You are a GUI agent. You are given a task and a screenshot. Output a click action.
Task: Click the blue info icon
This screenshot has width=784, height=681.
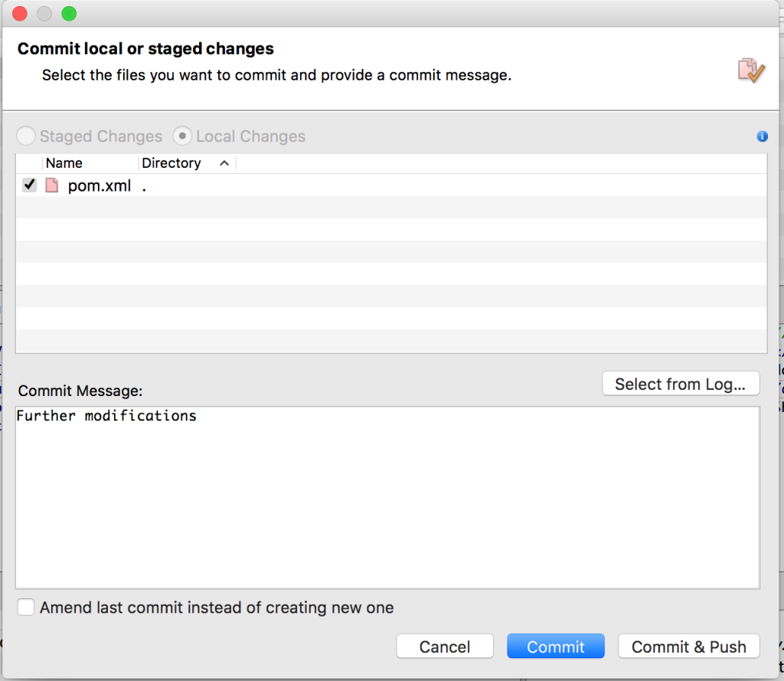[762, 136]
